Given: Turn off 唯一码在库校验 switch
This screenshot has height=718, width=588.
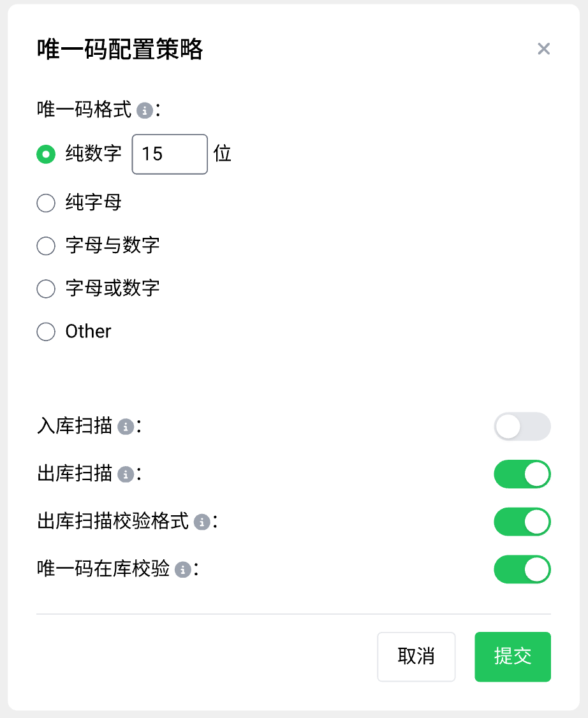Looking at the screenshot, I should (522, 570).
